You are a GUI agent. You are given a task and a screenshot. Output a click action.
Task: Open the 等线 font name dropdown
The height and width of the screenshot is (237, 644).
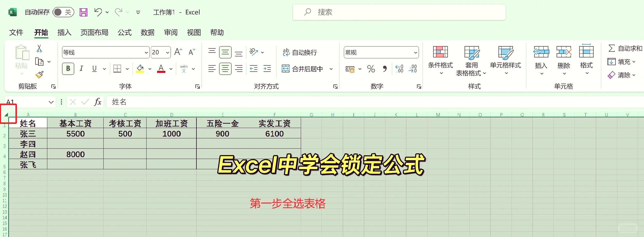point(146,53)
